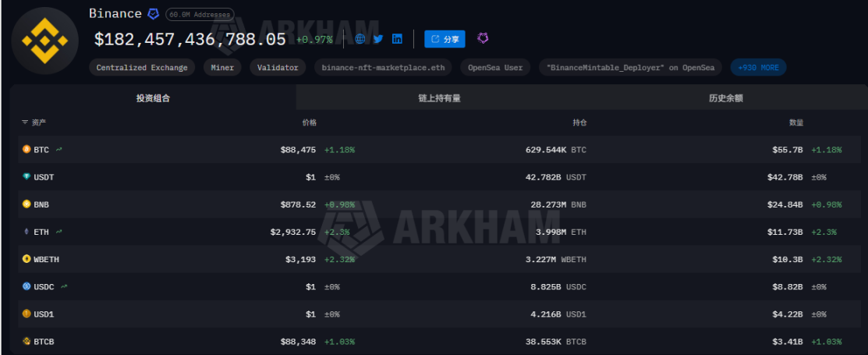Click the trend chart icon next to USDC
The width and height of the screenshot is (868, 355).
(x=64, y=286)
